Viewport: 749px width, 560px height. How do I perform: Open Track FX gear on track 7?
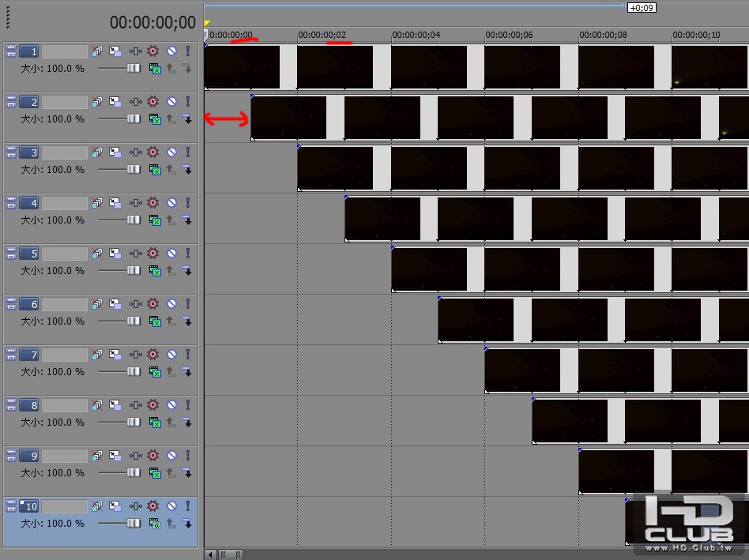point(152,355)
